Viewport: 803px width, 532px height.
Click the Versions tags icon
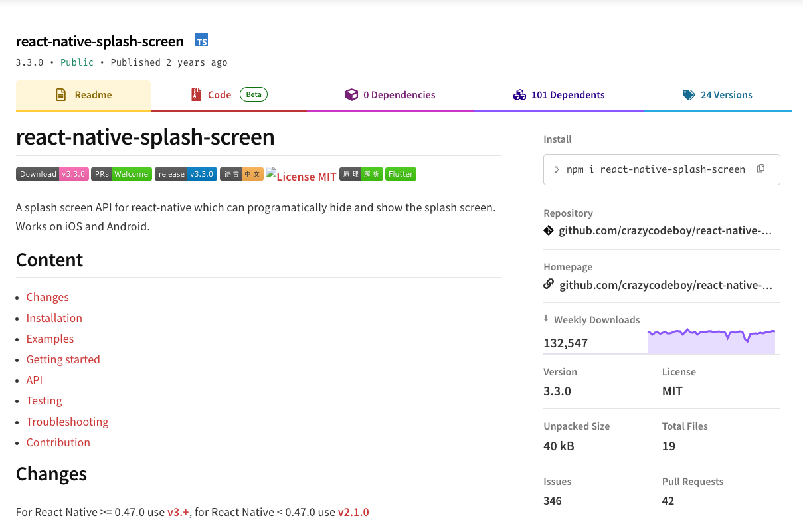[x=689, y=95]
